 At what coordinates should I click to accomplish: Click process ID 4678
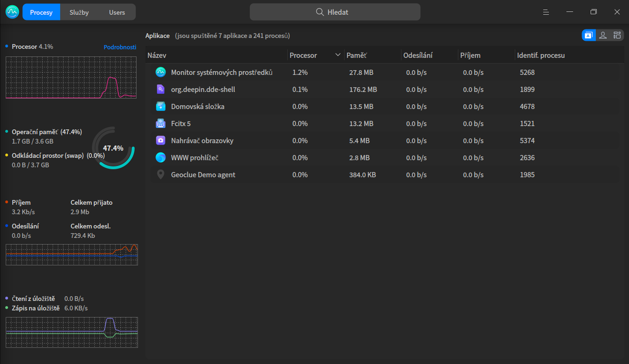point(527,107)
